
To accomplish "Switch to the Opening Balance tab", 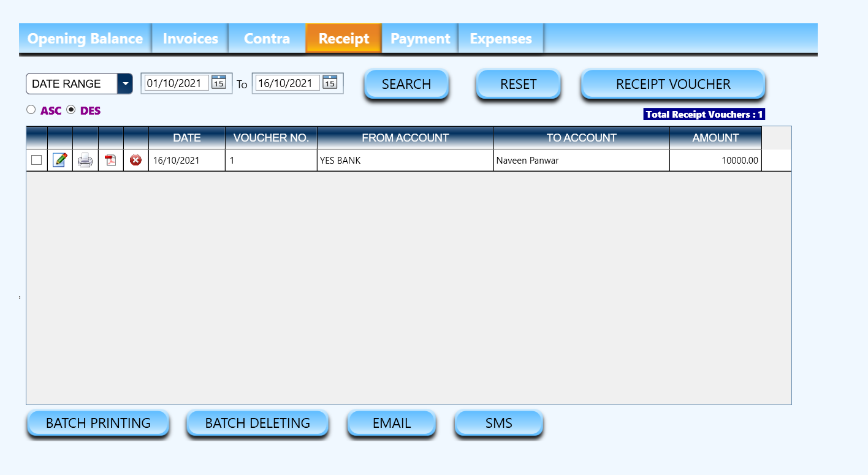I will [85, 39].
